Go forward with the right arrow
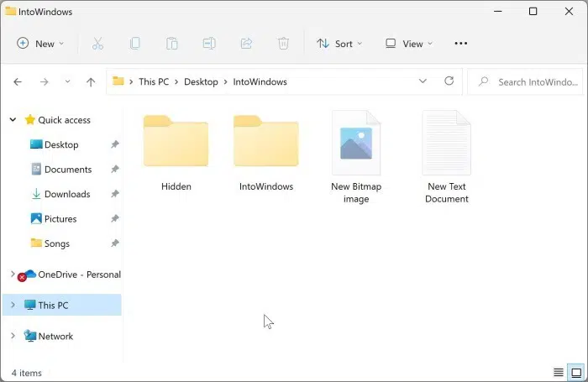The height and width of the screenshot is (382, 588). (x=45, y=81)
